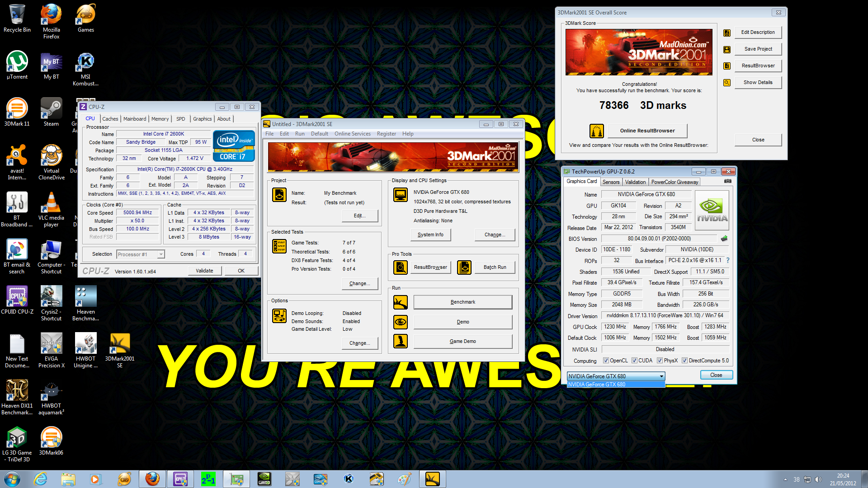The width and height of the screenshot is (868, 488).
Task: Click Change... button in Selected Tests section
Action: 360,284
